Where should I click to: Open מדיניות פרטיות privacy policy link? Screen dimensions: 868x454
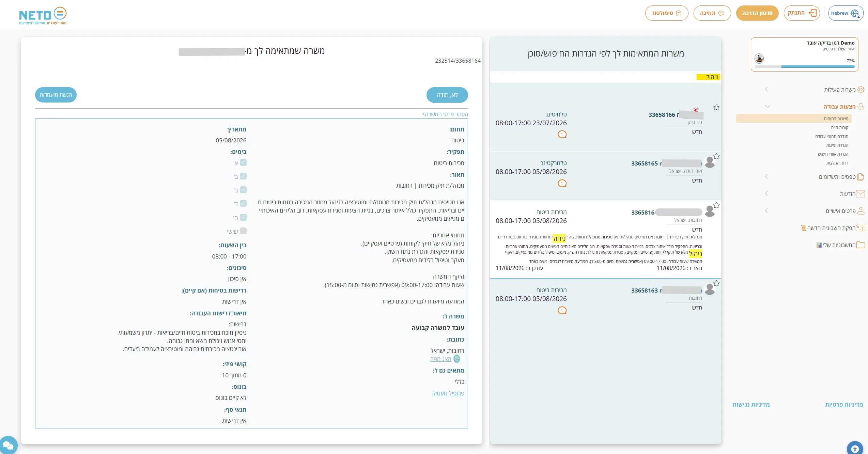point(844,404)
